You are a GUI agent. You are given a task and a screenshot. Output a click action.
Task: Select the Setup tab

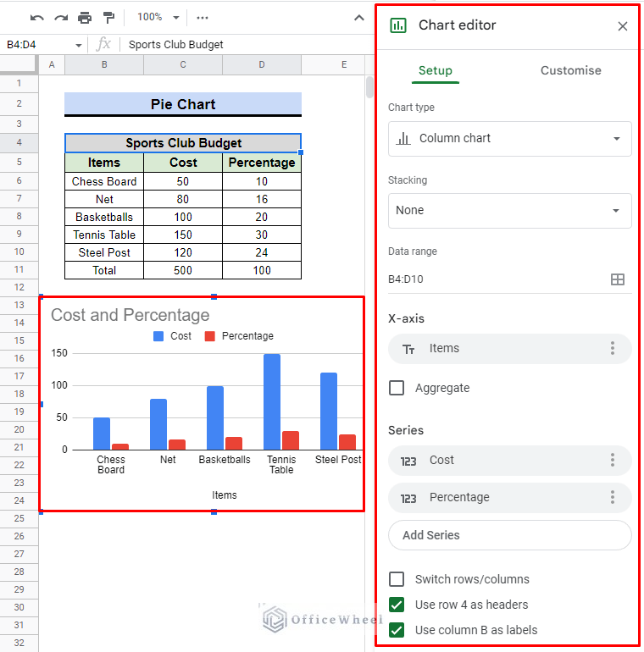[x=436, y=70]
